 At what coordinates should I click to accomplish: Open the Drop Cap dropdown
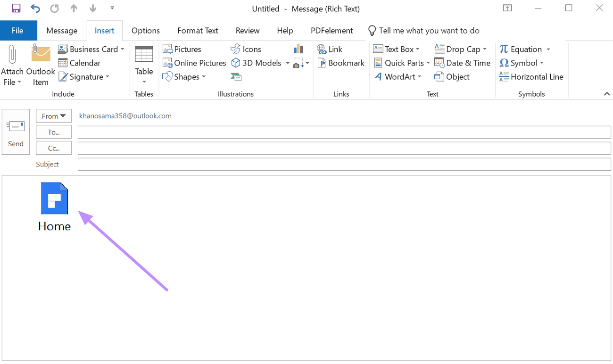pyautogui.click(x=461, y=49)
